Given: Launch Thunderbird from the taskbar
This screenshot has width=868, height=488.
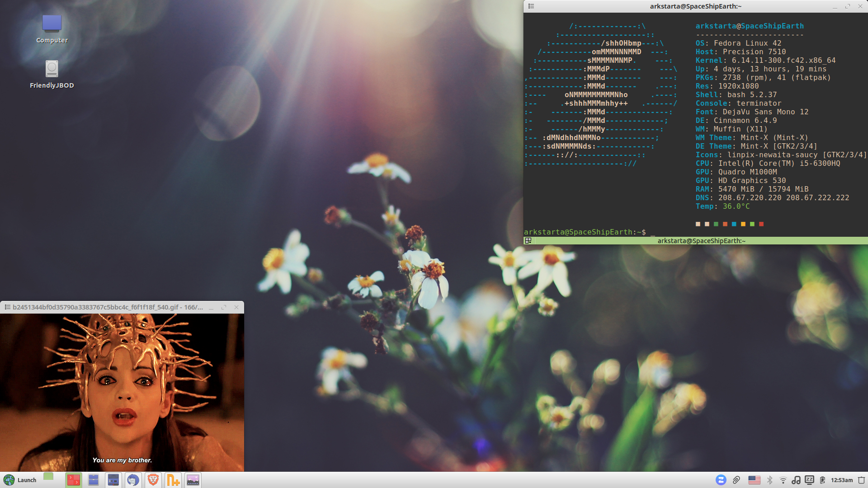Looking at the screenshot, I should pos(133,480).
